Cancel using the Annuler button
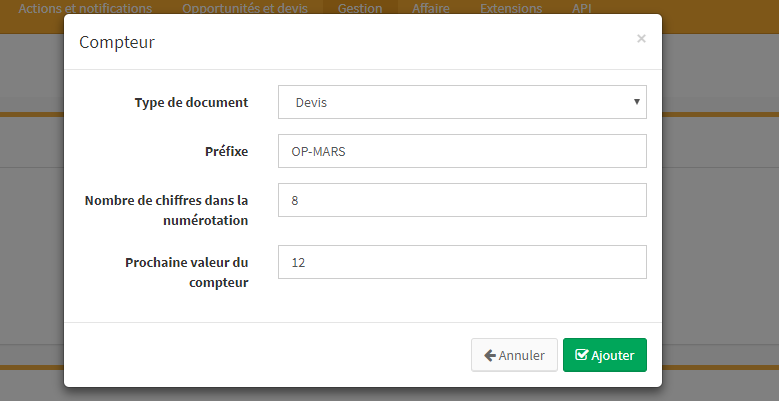Viewport: 779px width, 401px height. [514, 355]
